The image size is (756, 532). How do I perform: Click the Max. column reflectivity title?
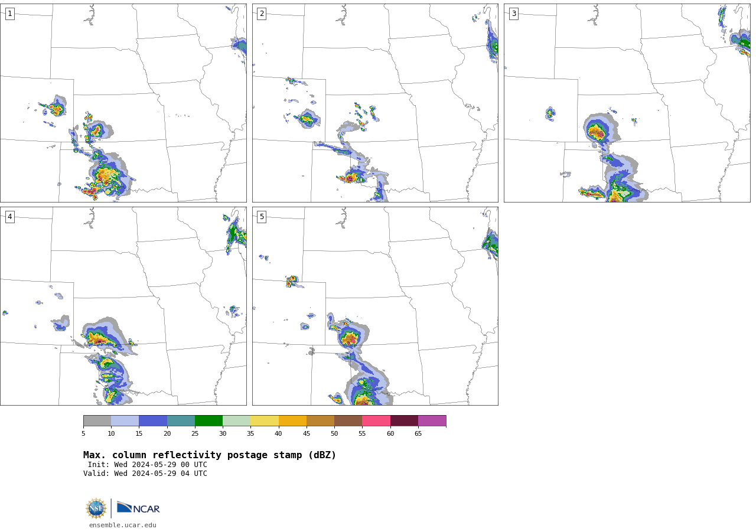pos(210,455)
